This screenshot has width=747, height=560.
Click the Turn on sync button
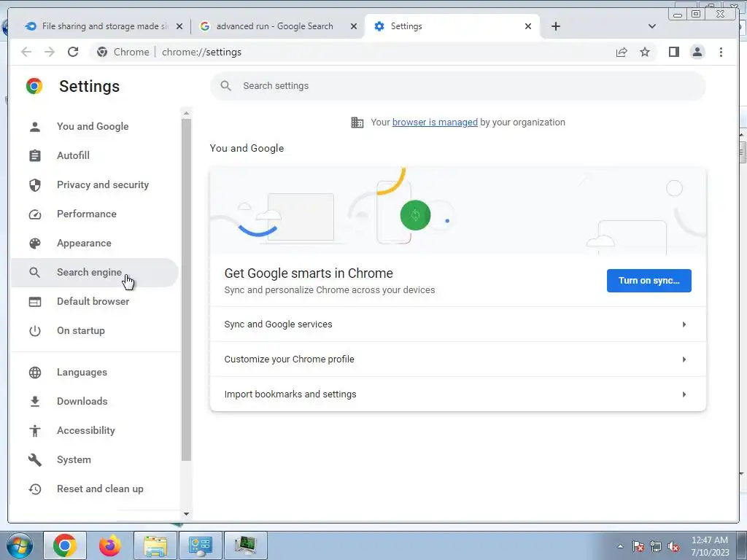click(649, 281)
